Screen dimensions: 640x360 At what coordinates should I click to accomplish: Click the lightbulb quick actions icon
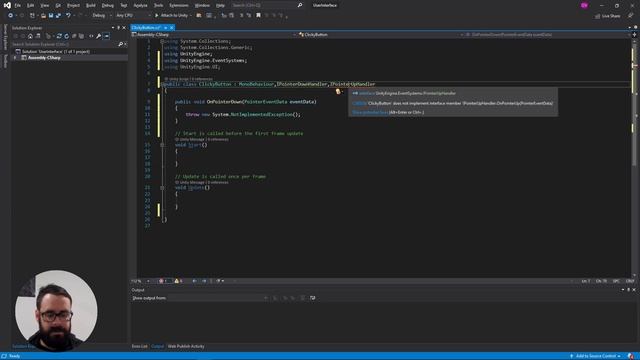[x=338, y=92]
